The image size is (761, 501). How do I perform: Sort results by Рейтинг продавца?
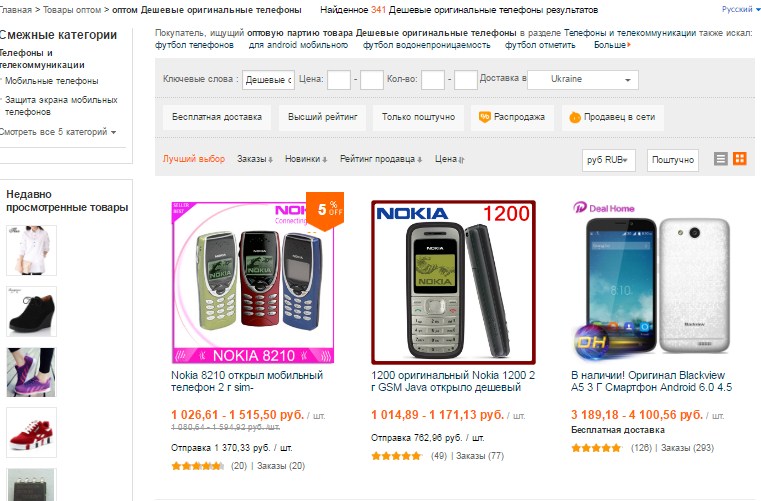[x=380, y=159]
